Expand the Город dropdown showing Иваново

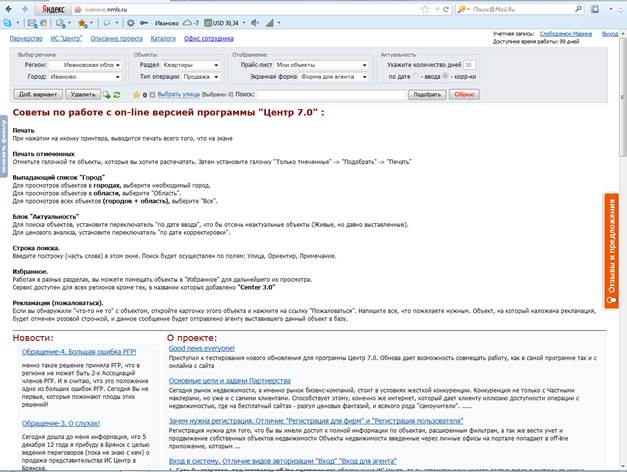coord(85,76)
